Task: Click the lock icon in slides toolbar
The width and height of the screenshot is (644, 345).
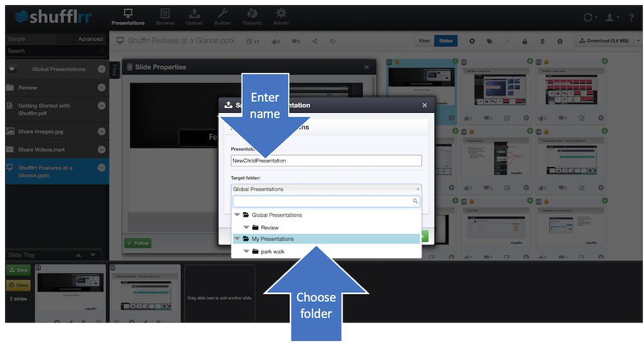Action: point(524,41)
